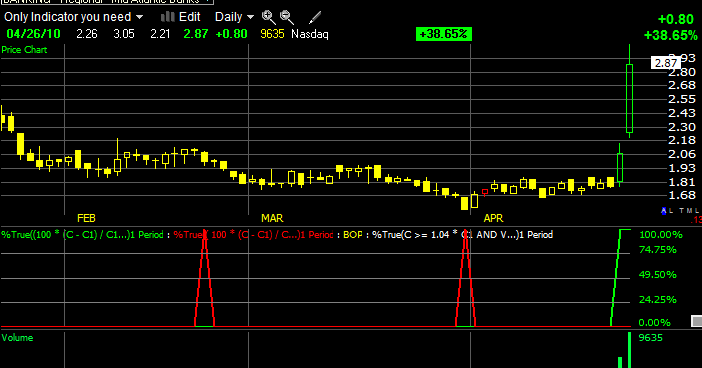Click the zoom out magnifier icon

coord(287,17)
